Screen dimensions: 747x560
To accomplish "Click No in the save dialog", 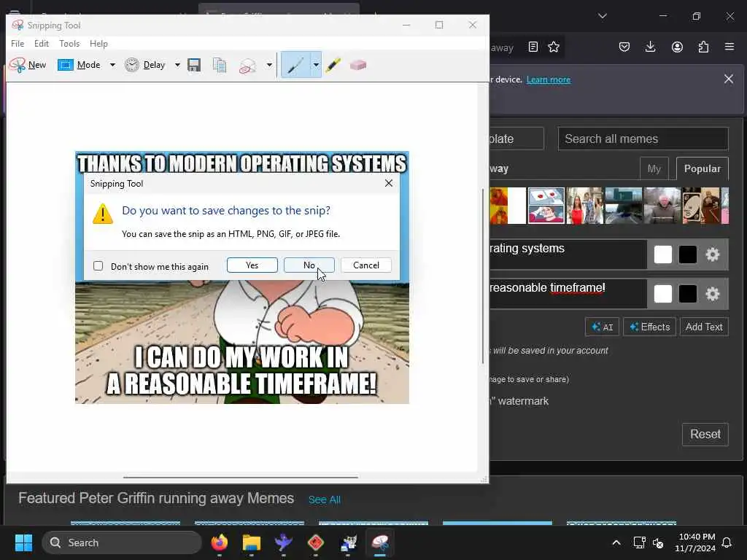I will pos(309,265).
